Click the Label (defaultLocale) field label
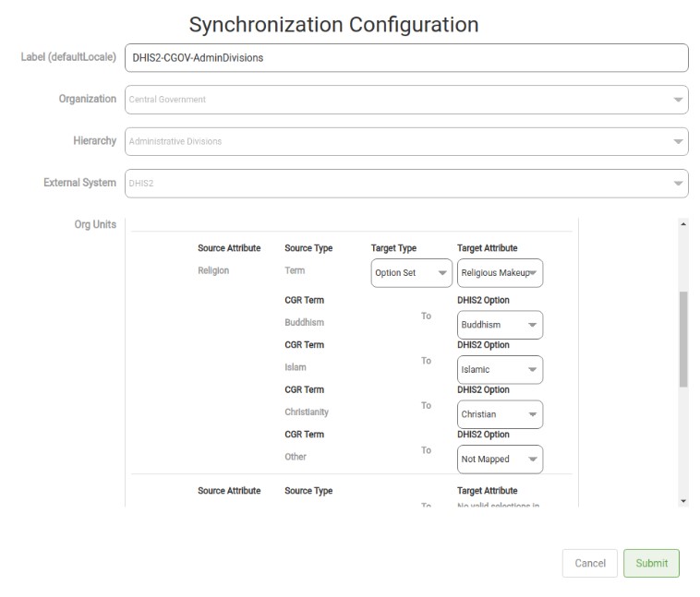 pos(68,57)
